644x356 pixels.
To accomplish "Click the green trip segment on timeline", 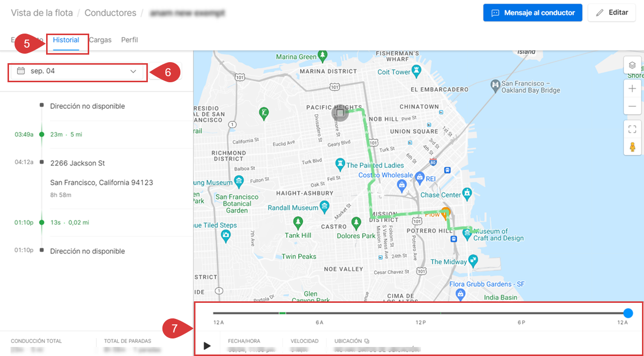I will coord(283,313).
